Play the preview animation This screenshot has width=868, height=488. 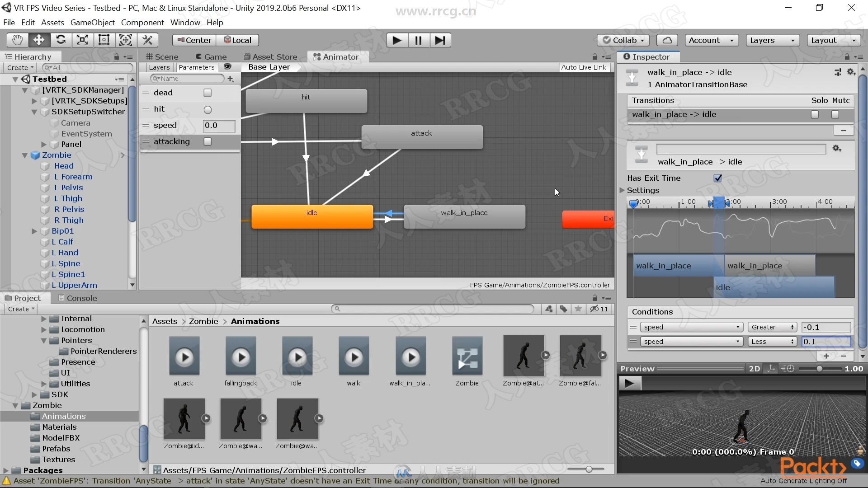click(629, 384)
